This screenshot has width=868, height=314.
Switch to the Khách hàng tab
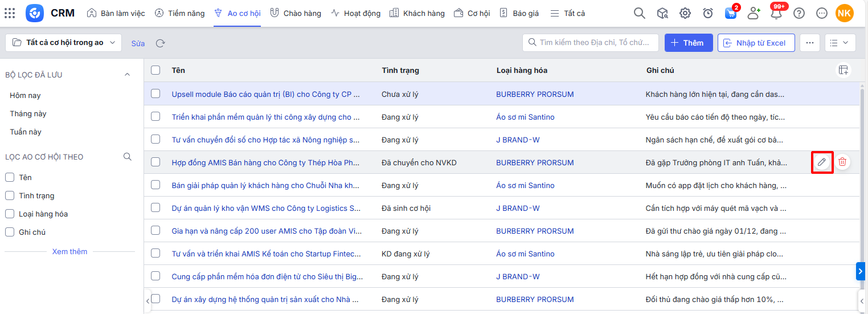pos(417,13)
